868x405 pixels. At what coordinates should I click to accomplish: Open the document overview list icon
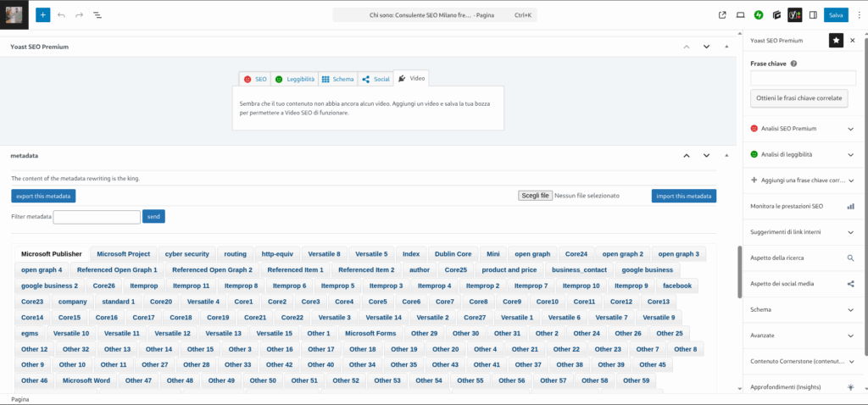pos(97,15)
